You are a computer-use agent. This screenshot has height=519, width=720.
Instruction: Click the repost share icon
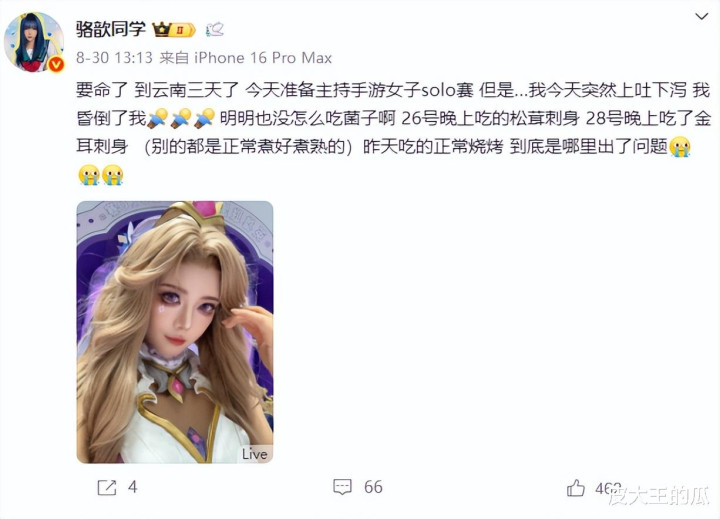[x=107, y=487]
